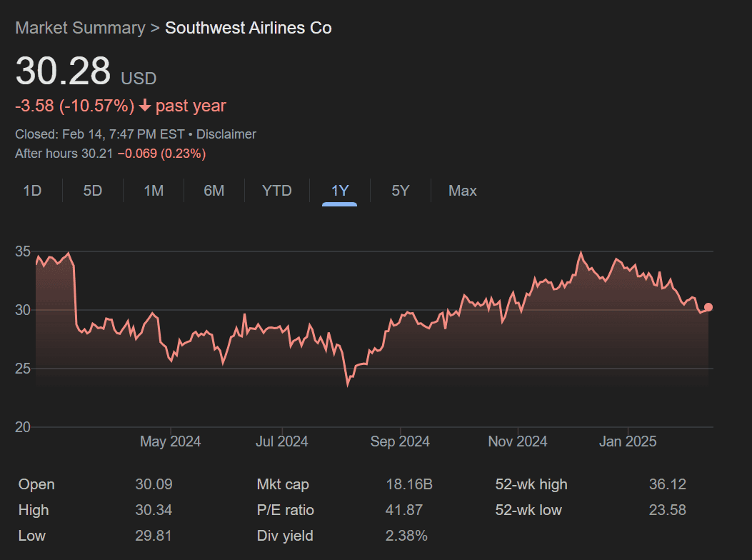The image size is (752, 560).
Task: Choose the 6M time period
Action: (x=214, y=191)
